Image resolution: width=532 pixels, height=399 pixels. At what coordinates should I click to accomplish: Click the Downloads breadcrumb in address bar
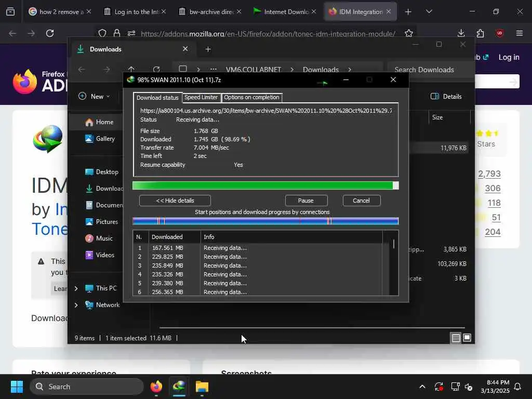(321, 70)
